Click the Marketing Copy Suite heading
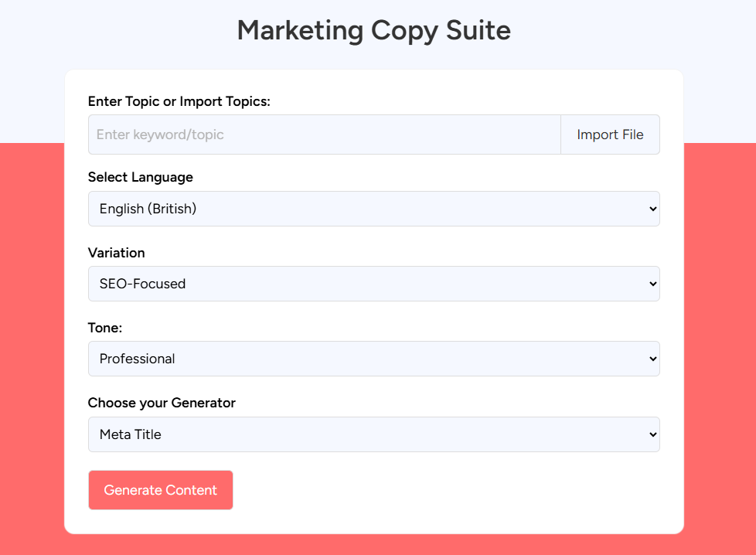 pos(373,31)
